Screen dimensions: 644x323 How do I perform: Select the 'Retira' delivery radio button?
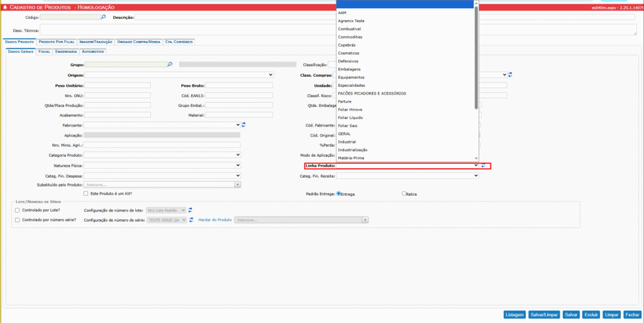click(404, 194)
